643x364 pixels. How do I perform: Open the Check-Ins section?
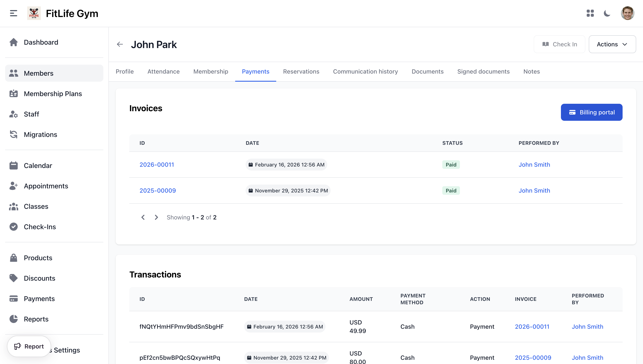coord(40,227)
